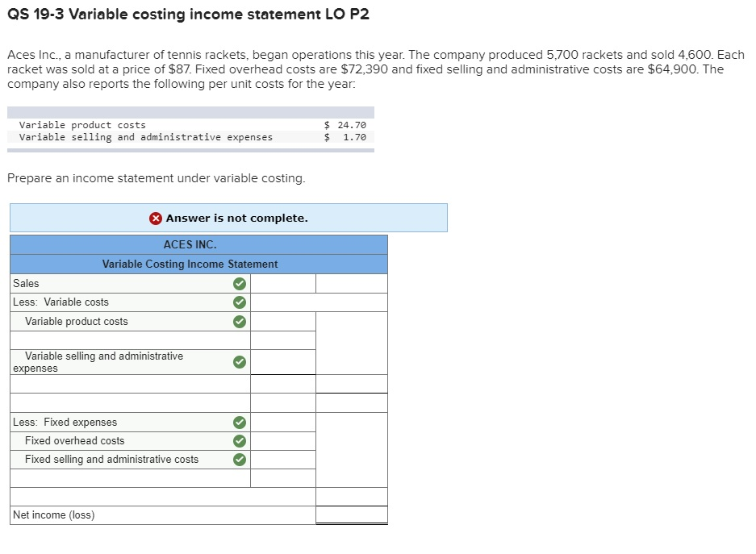Viewport: 756px width, 554px height.
Task: Select the checkmark beside Variable product costs
Action: 239,321
